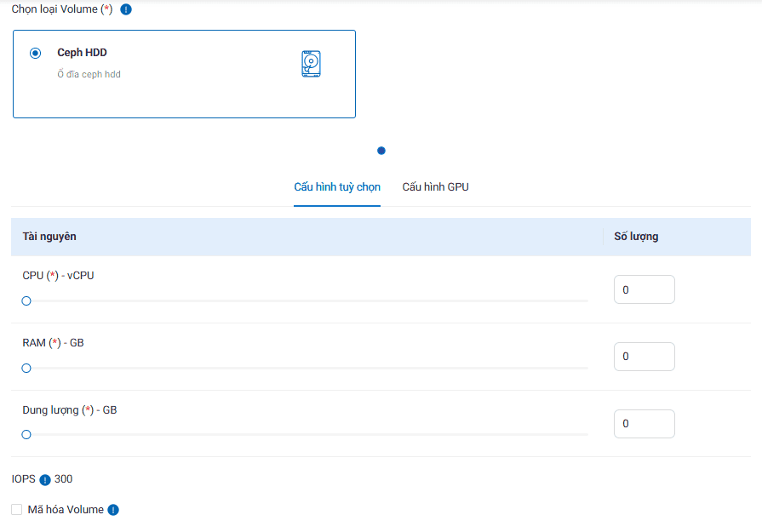Image resolution: width=762 pixels, height=532 pixels.
Task: Click the RAM GB slider handle
Action: tap(26, 369)
